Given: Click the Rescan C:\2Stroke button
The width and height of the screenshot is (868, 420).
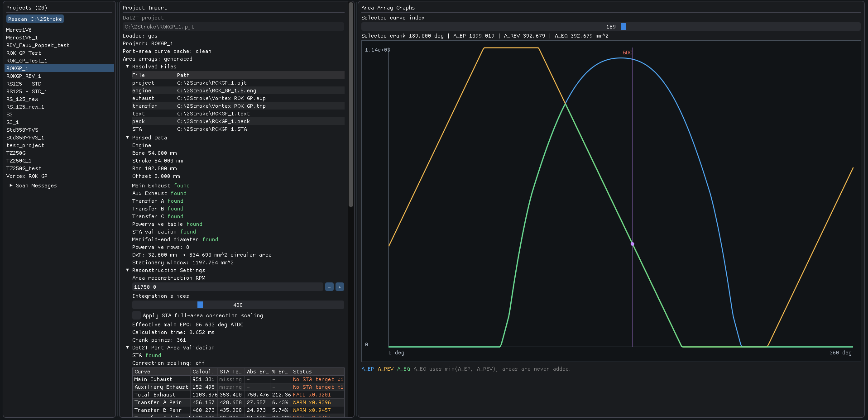Looking at the screenshot, I should [35, 19].
